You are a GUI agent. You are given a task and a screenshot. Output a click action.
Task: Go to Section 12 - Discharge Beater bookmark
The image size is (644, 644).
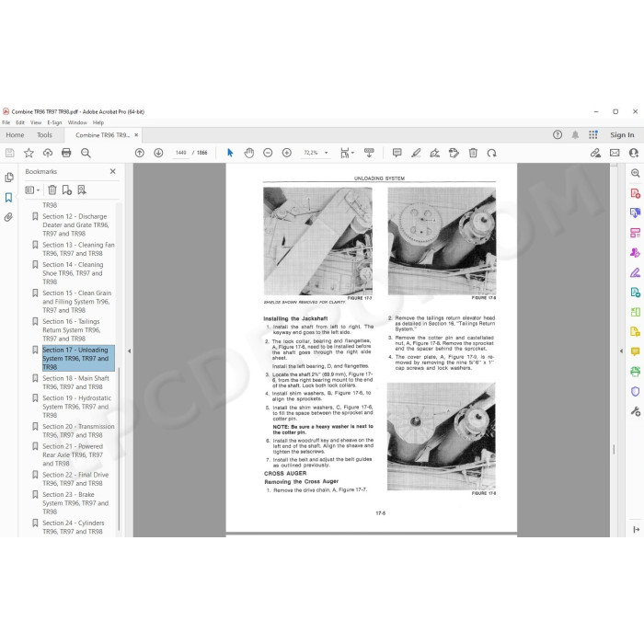pos(75,225)
